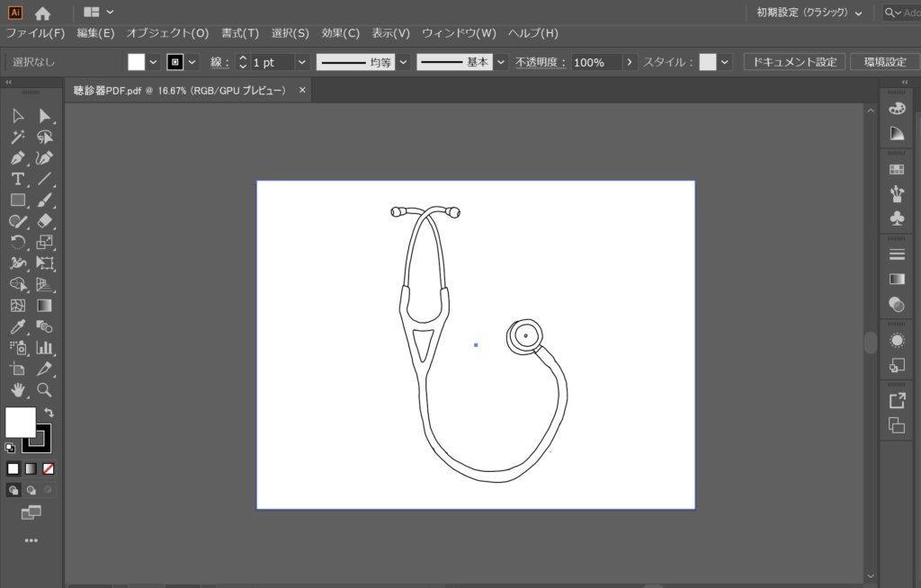Pick the Scale tool
Viewport: 921px width, 588px height.
point(45,242)
